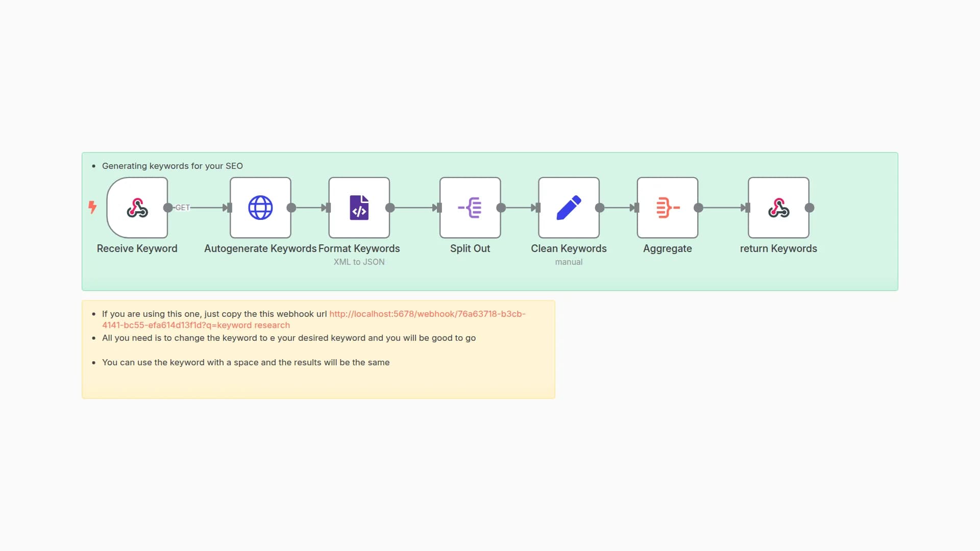Click 'Generating keywords for your SEO' note text
The image size is (980, 551).
click(173, 166)
